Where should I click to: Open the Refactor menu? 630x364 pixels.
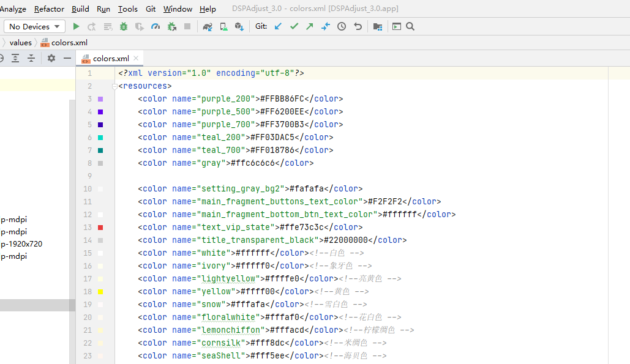(x=48, y=9)
